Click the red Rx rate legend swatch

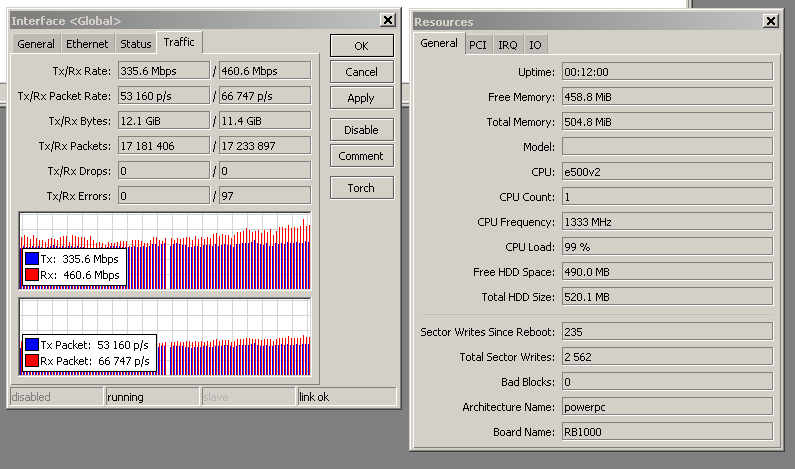[32, 275]
